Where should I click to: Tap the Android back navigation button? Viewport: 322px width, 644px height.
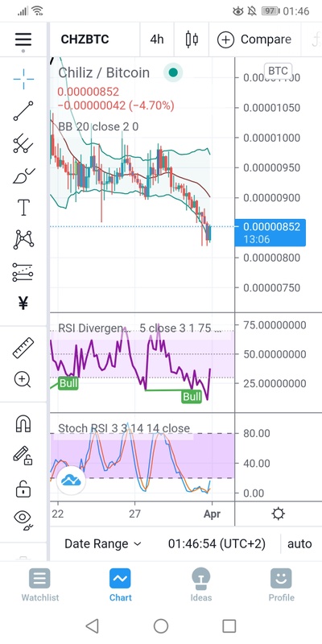[x=93, y=625]
